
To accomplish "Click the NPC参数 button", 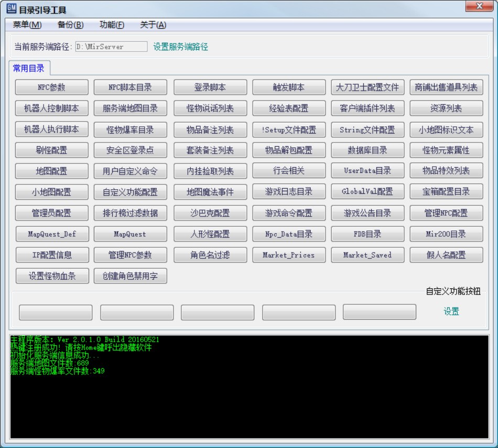I will coord(51,87).
